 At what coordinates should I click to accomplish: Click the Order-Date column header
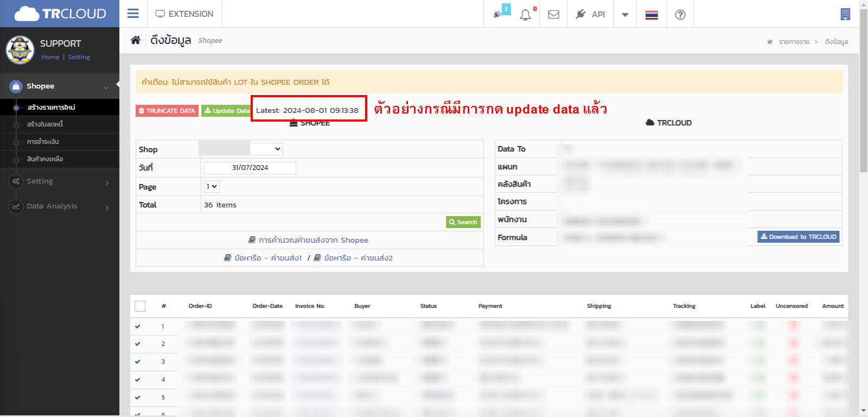pos(267,306)
